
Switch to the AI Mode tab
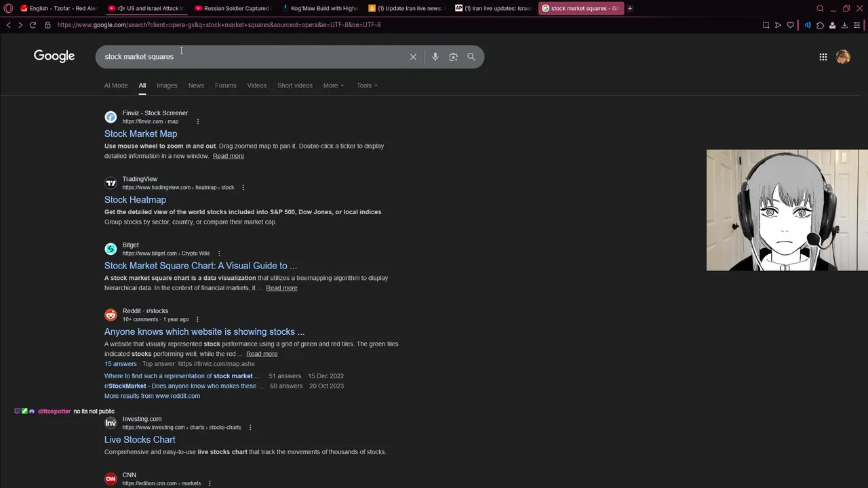[x=116, y=85]
